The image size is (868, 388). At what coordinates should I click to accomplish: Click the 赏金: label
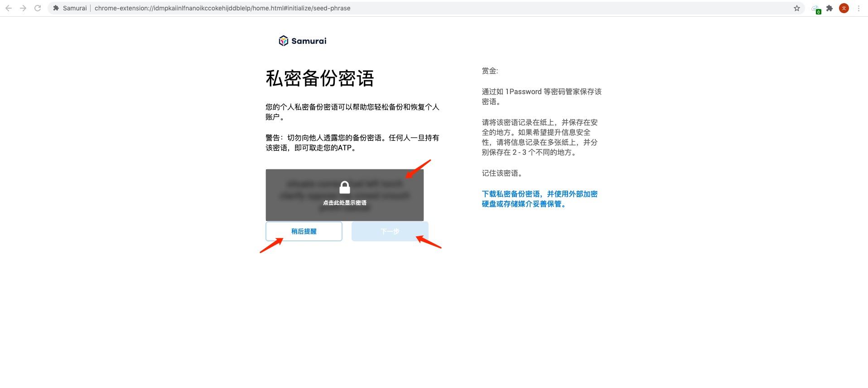tap(490, 71)
